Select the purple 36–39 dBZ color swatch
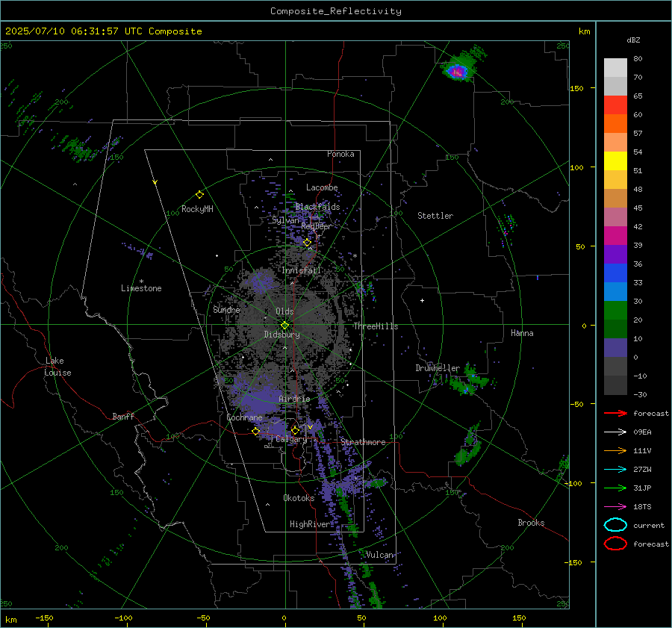 (x=615, y=255)
